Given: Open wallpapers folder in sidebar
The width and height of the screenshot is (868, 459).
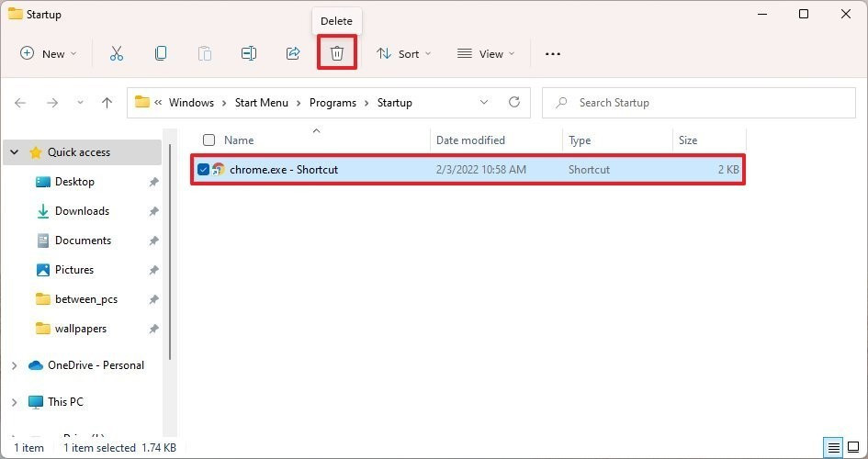Looking at the screenshot, I should [81, 329].
